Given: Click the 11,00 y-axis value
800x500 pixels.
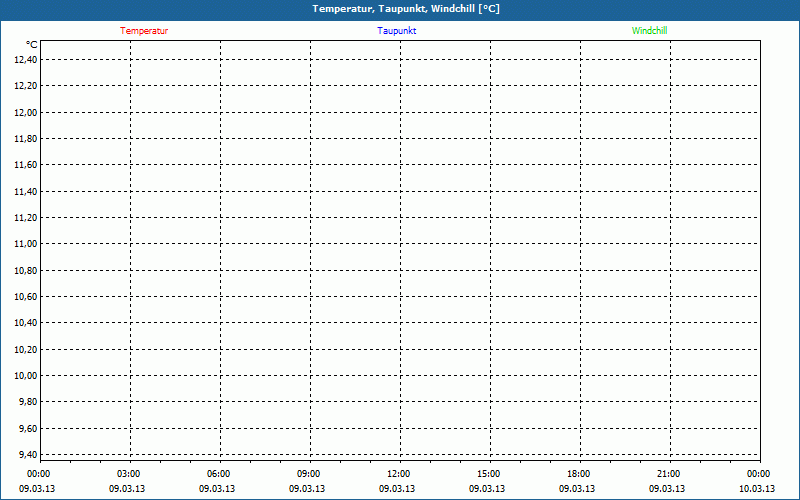Looking at the screenshot, I should click(x=26, y=244).
